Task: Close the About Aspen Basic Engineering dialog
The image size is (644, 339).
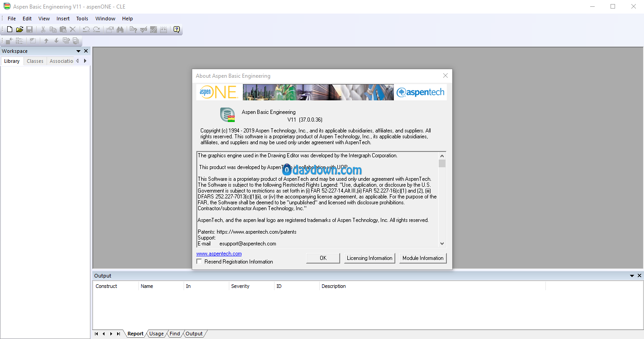Action: 445,76
